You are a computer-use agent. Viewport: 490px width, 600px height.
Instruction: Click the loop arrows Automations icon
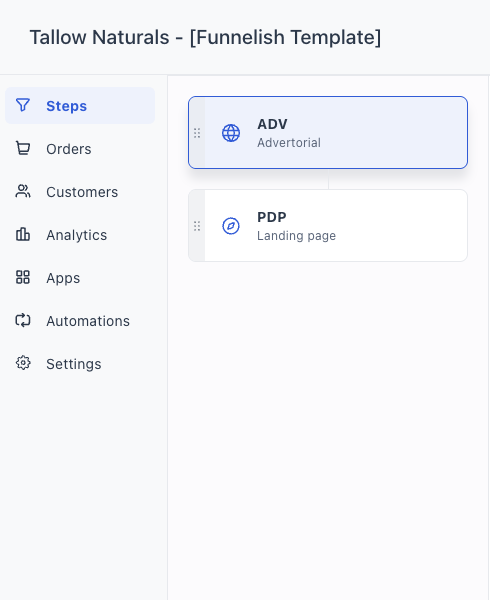[x=23, y=320]
